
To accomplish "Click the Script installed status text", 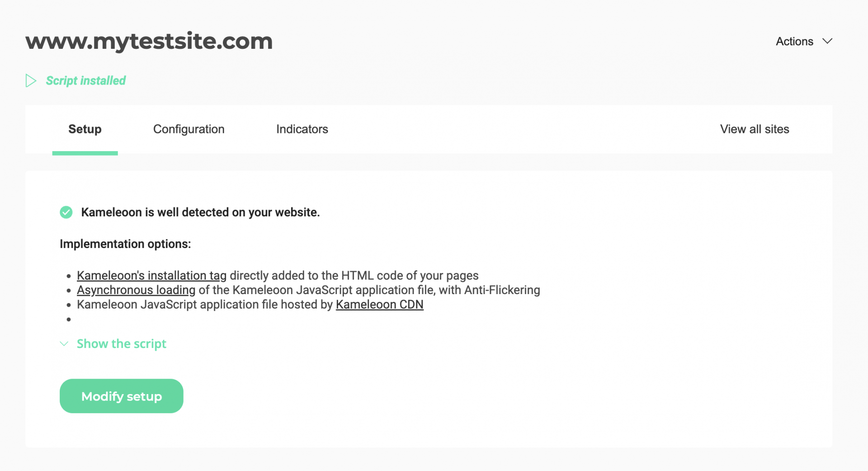I will tap(86, 81).
